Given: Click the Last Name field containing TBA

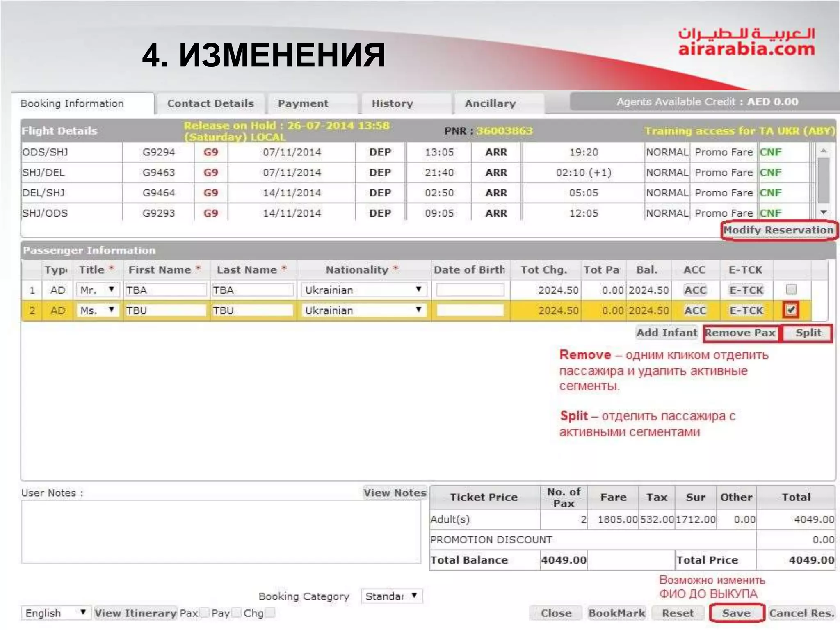Looking at the screenshot, I should (x=253, y=290).
